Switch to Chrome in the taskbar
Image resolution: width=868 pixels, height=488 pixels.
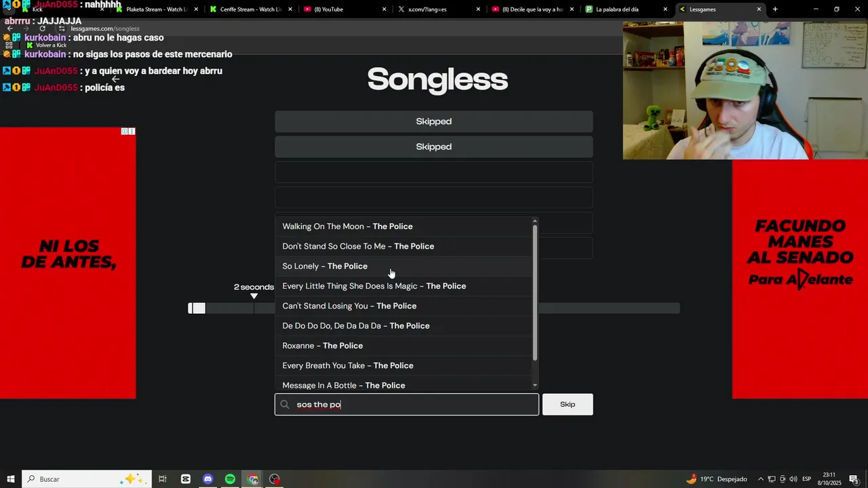tap(253, 479)
